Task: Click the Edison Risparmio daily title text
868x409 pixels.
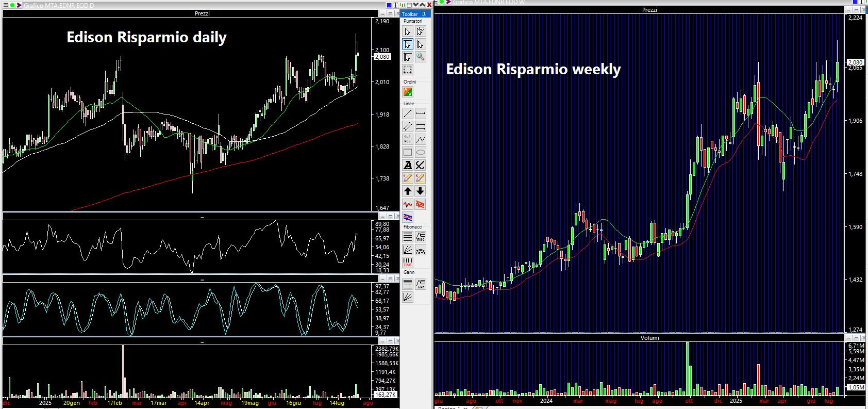Action: [x=146, y=37]
